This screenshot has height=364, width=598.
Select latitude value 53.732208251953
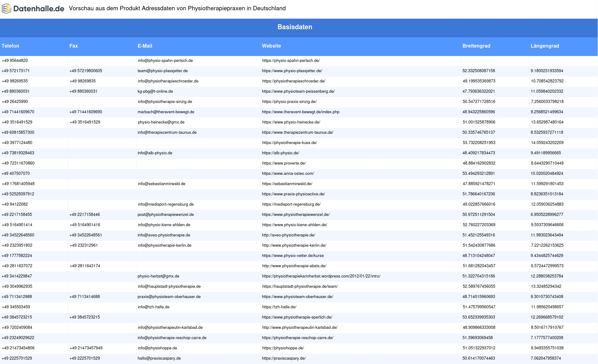pyautogui.click(x=479, y=143)
